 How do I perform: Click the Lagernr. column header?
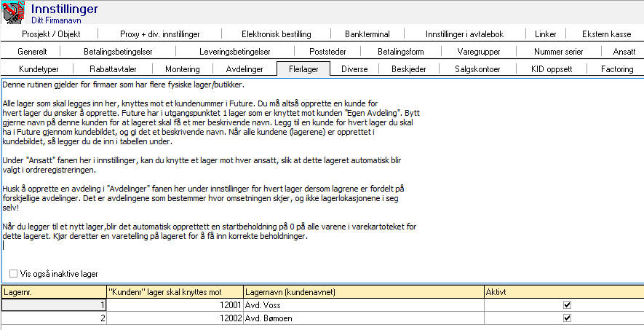point(53,292)
